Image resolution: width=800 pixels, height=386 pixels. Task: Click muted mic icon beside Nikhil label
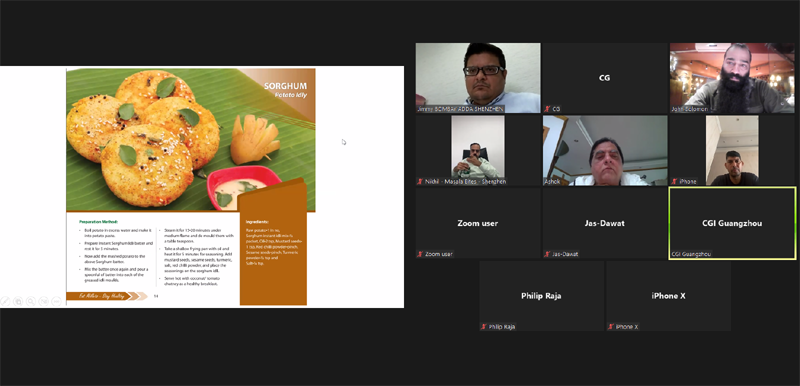click(420, 182)
